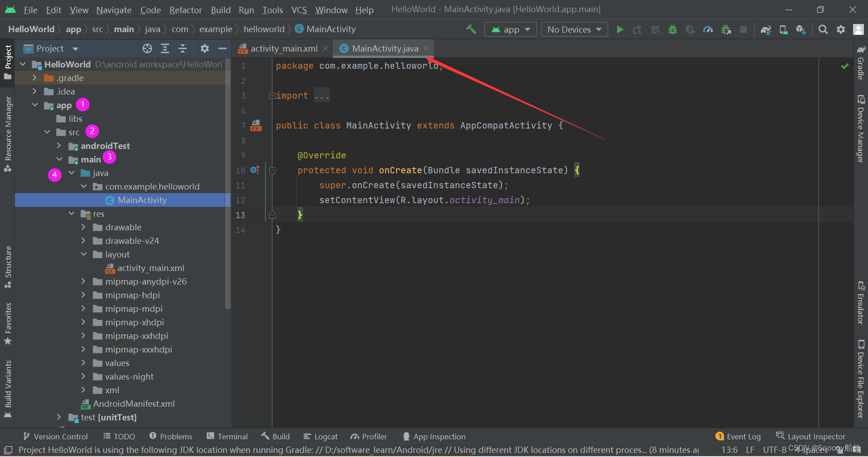Click Attach Debugger to Android Process icon
Viewport: 868px width, 457px height.
[x=726, y=29]
